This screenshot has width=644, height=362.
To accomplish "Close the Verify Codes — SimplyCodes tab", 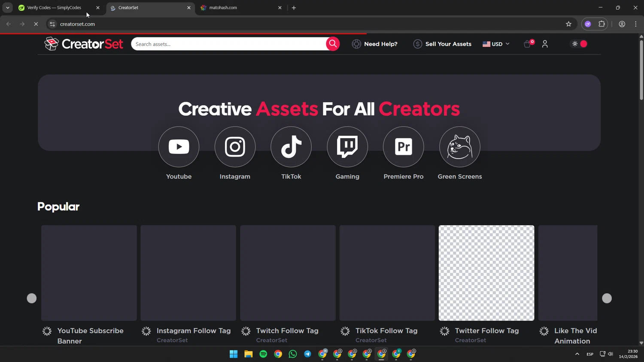I will point(98,8).
